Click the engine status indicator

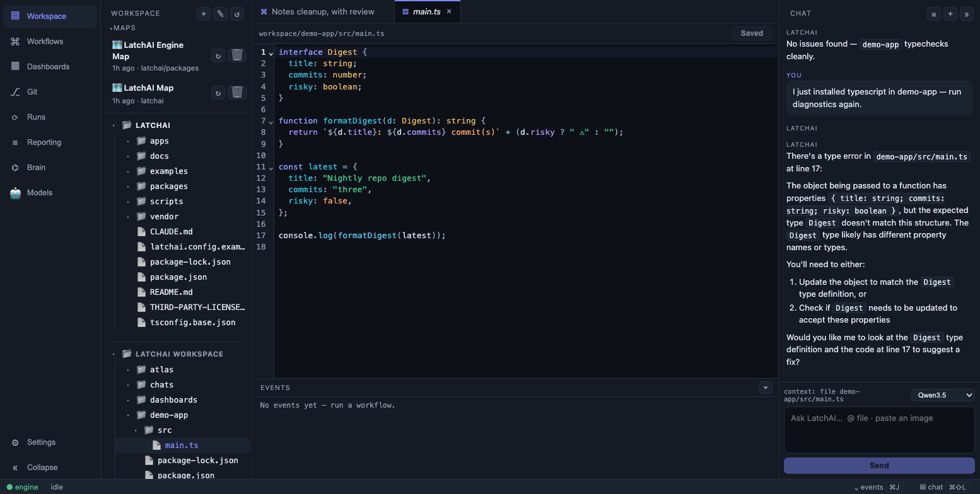(23, 487)
